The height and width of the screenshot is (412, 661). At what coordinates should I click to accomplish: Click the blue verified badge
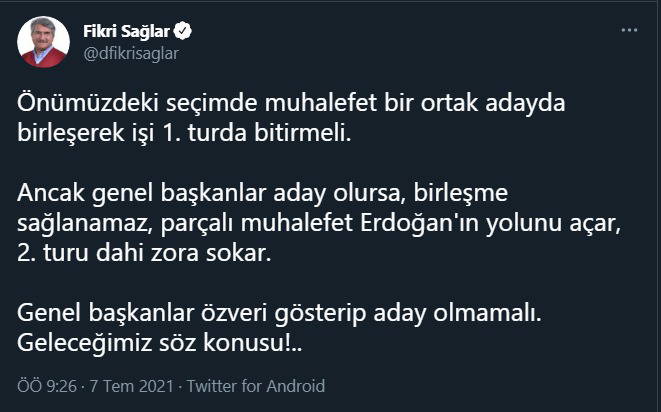click(x=185, y=32)
